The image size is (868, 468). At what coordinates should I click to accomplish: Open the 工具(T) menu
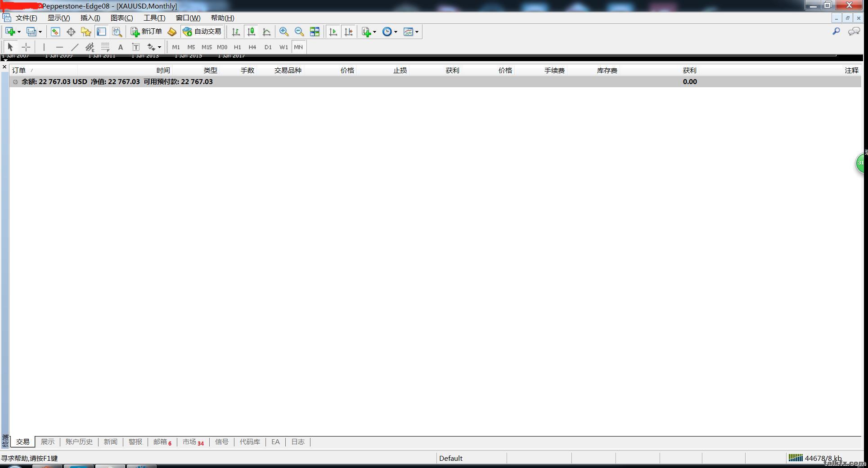[154, 18]
